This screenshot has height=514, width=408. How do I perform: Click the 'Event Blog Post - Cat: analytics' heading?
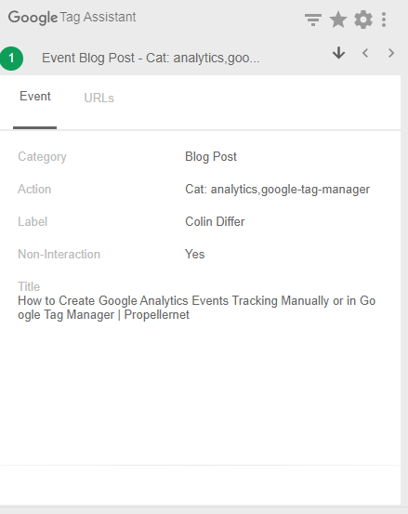click(x=151, y=58)
